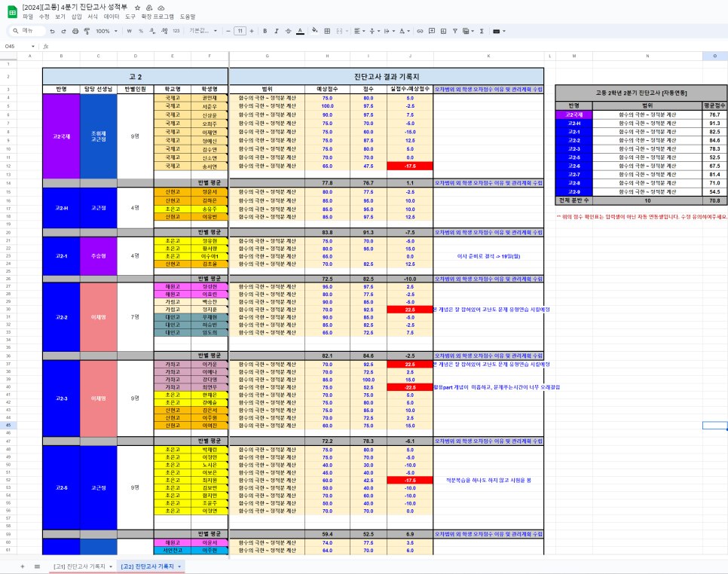
Task: Click the formula bar input
Action: click(x=388, y=47)
